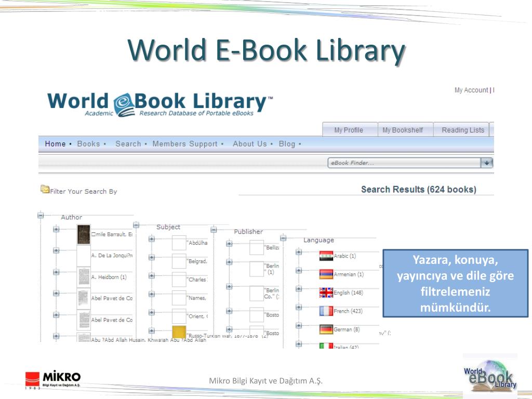Select the German flag icon

[326, 329]
